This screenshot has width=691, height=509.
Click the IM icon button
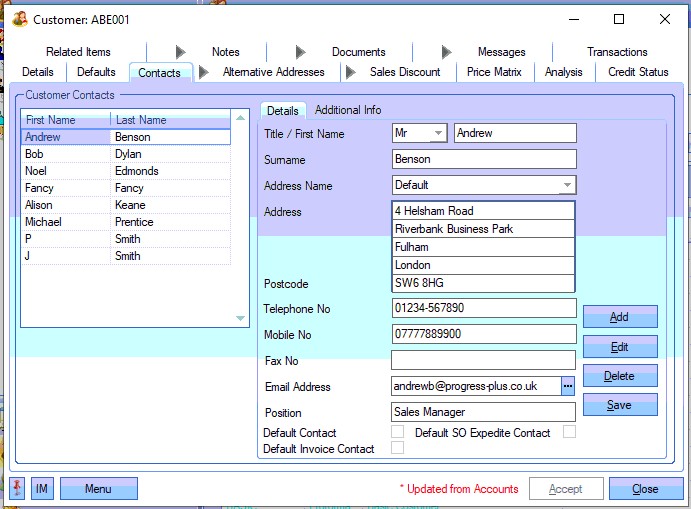coord(42,489)
